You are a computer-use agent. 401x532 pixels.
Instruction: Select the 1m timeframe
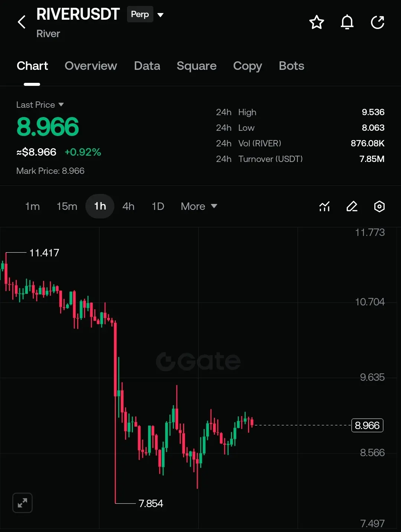pyautogui.click(x=32, y=206)
